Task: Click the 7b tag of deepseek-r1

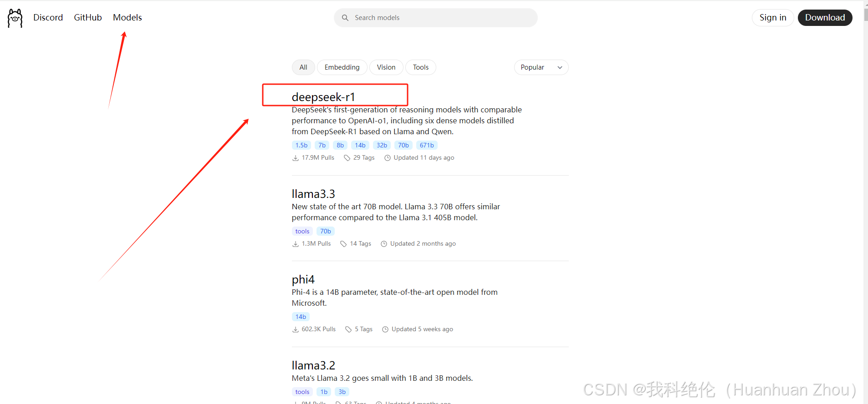Action: click(322, 145)
